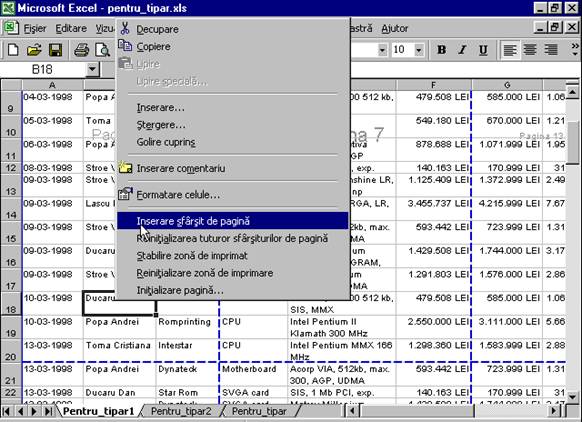Click horizontal scrollbar left arrow
This screenshot has height=422, width=582.
pyautogui.click(x=352, y=411)
